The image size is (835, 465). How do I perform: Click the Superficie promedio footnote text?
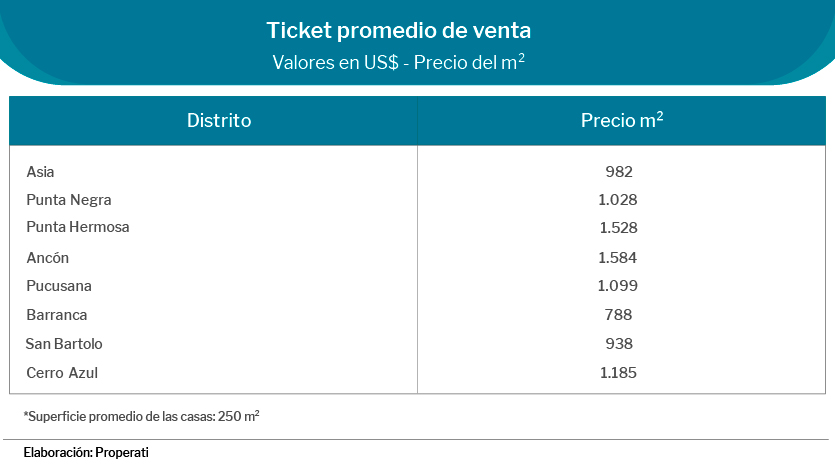tap(141, 415)
